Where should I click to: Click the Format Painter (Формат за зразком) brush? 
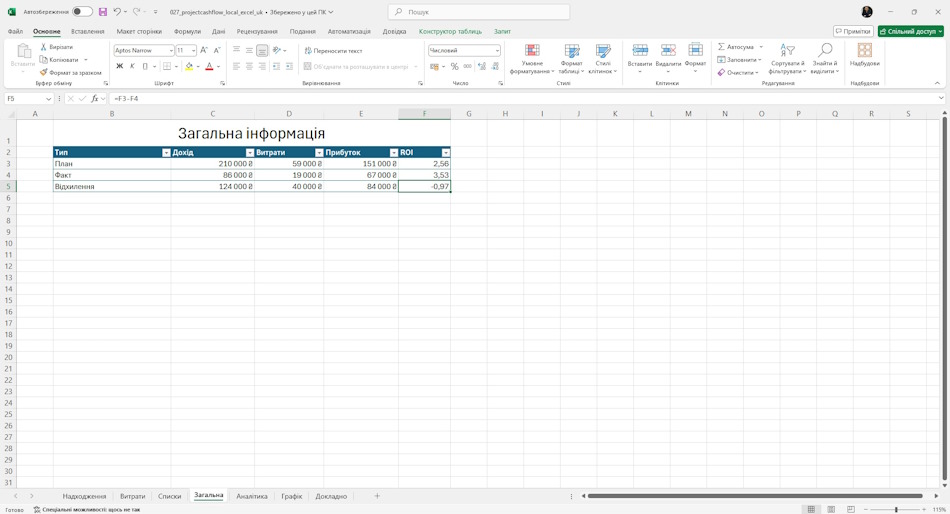44,72
